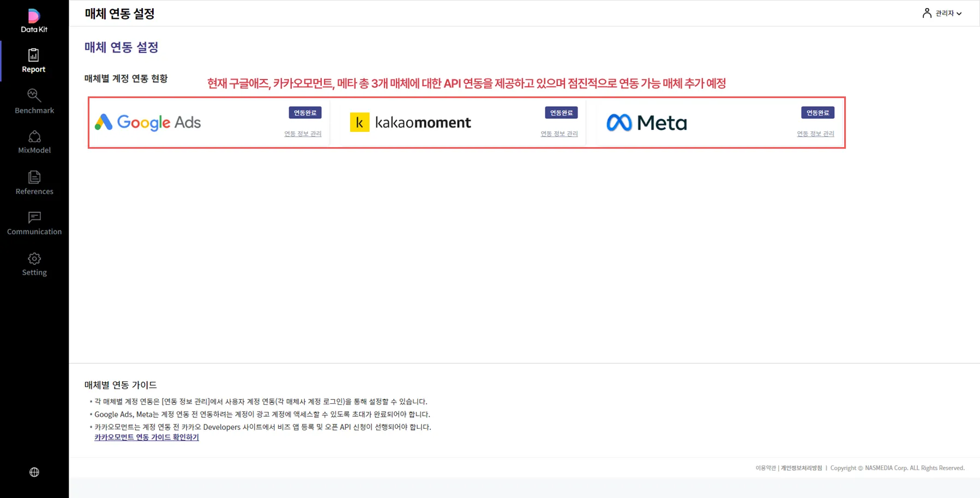The height and width of the screenshot is (498, 980).
Task: Open 연동 정보 관리 for Meta
Action: [x=815, y=133]
